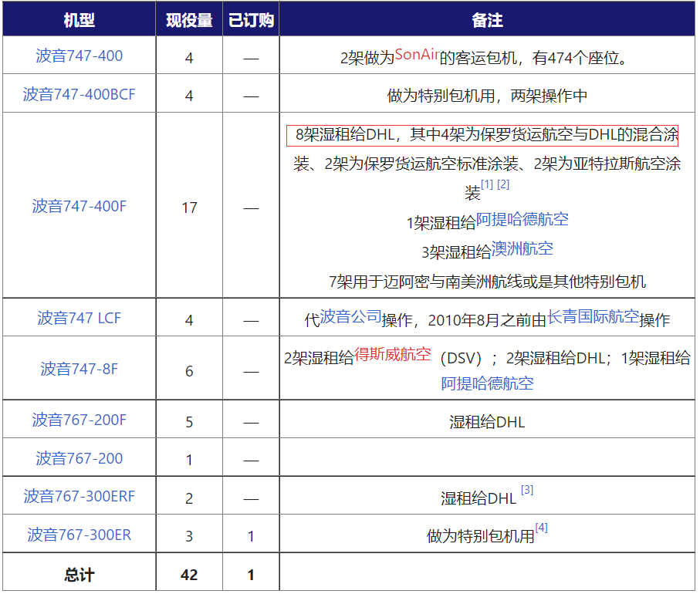700x594 pixels.
Task: Select the 备注 column header
Action: pyautogui.click(x=488, y=20)
